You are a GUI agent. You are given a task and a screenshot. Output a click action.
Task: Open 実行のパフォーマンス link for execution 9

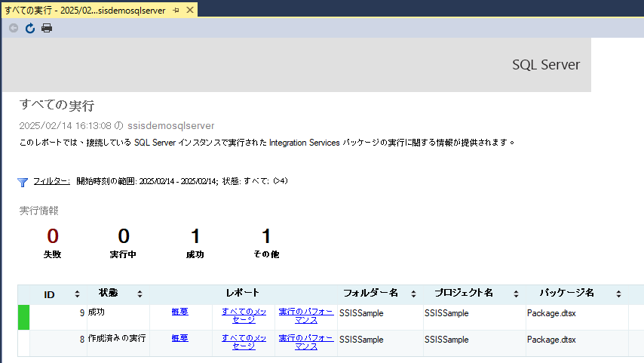(x=306, y=315)
